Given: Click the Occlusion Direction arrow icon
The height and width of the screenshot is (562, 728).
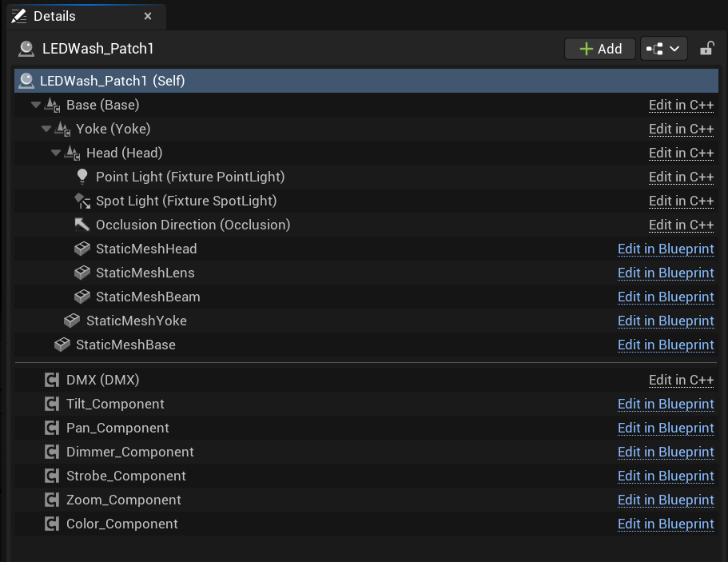Looking at the screenshot, I should tap(82, 225).
